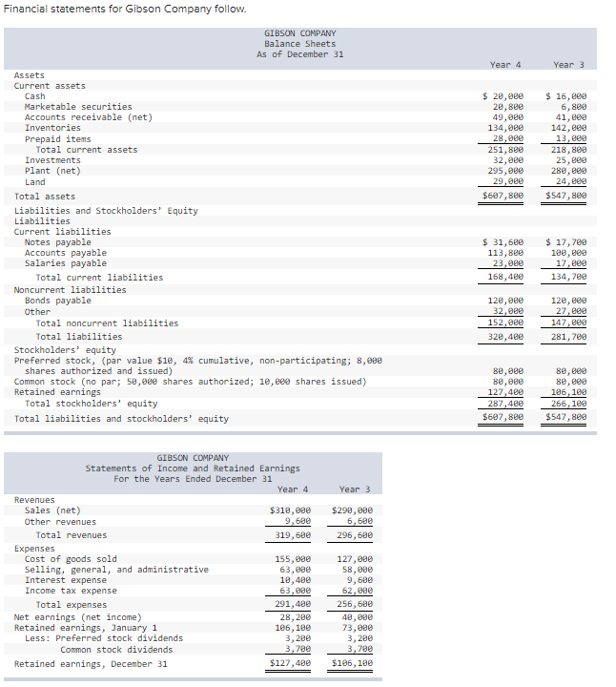Click balance sheet Retained earnings Year 4 value 127,400
The width and height of the screenshot is (616, 687).
(505, 392)
